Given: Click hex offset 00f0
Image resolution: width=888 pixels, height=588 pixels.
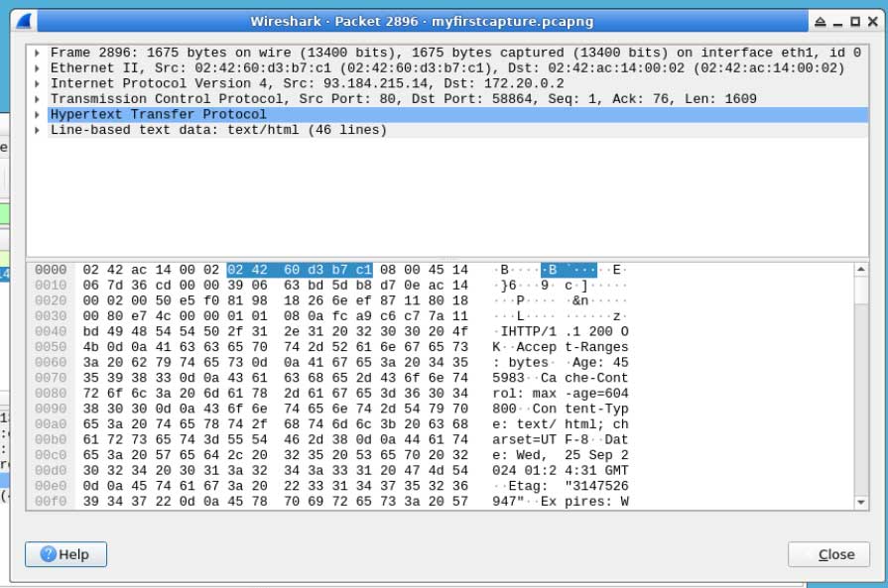Looking at the screenshot, I should click(51, 502).
